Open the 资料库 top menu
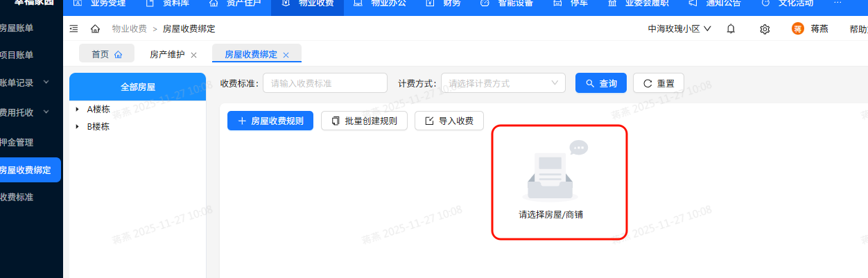The width and height of the screenshot is (868, 278). point(167,3)
